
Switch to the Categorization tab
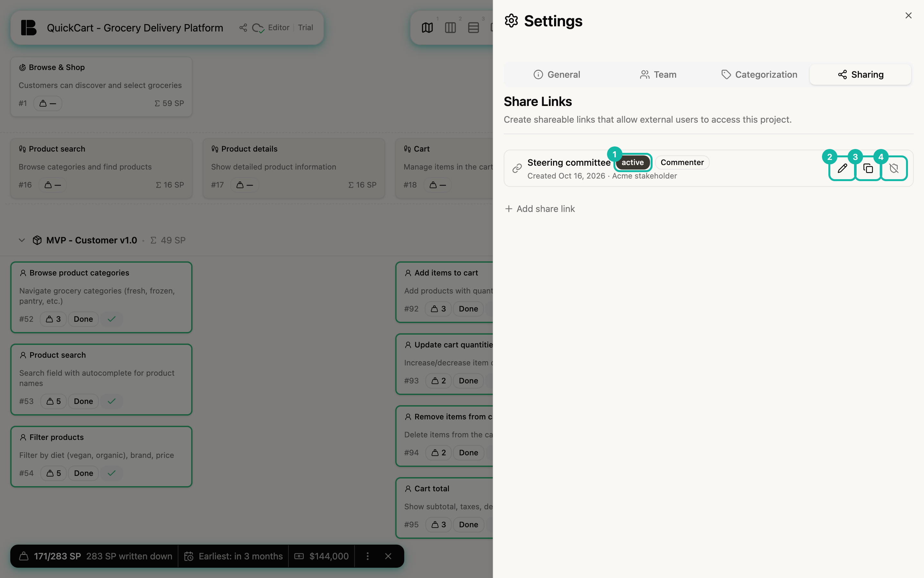tap(759, 74)
